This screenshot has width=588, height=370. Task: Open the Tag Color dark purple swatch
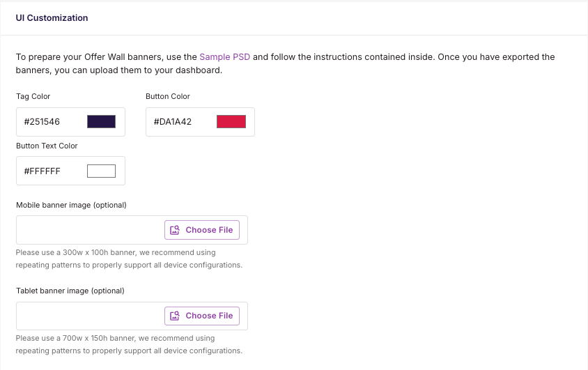point(101,122)
